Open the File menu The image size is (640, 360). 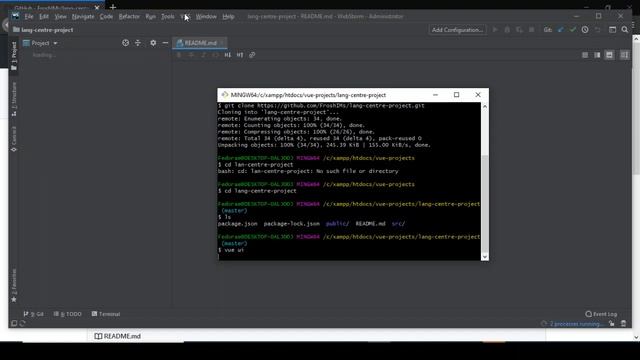point(29,17)
